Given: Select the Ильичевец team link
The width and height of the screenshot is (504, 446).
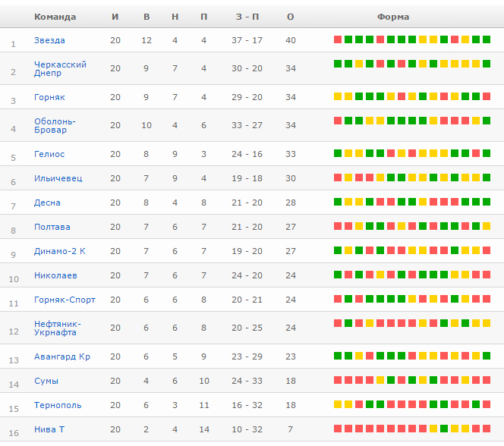Looking at the screenshot, I should pos(58,178).
